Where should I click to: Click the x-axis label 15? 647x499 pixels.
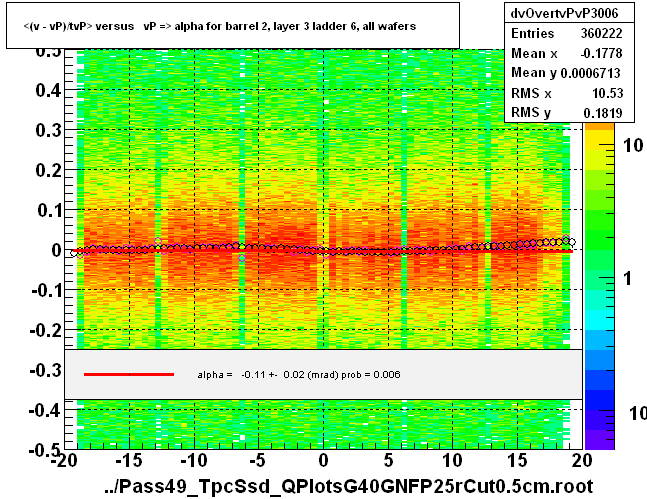[517, 461]
